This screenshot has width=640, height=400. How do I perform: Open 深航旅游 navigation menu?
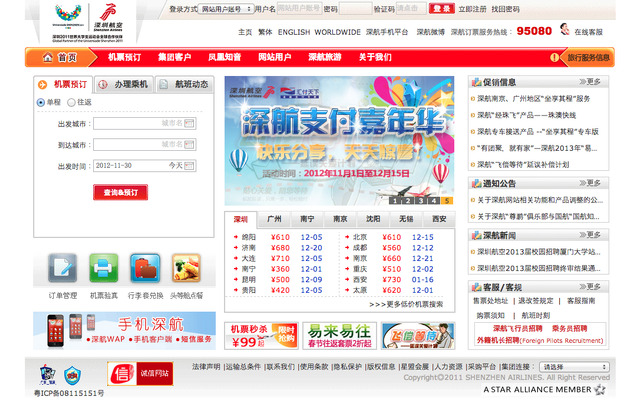325,57
